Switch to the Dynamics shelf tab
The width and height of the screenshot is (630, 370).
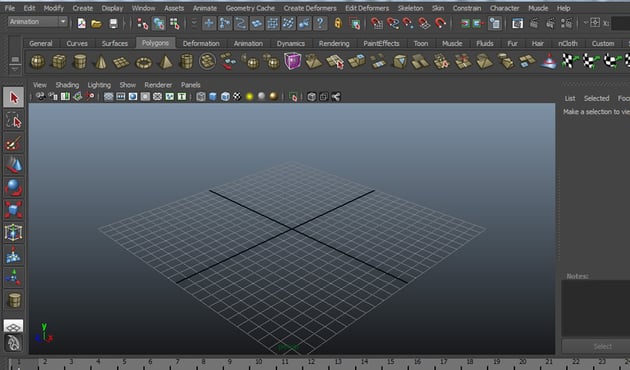click(x=290, y=43)
